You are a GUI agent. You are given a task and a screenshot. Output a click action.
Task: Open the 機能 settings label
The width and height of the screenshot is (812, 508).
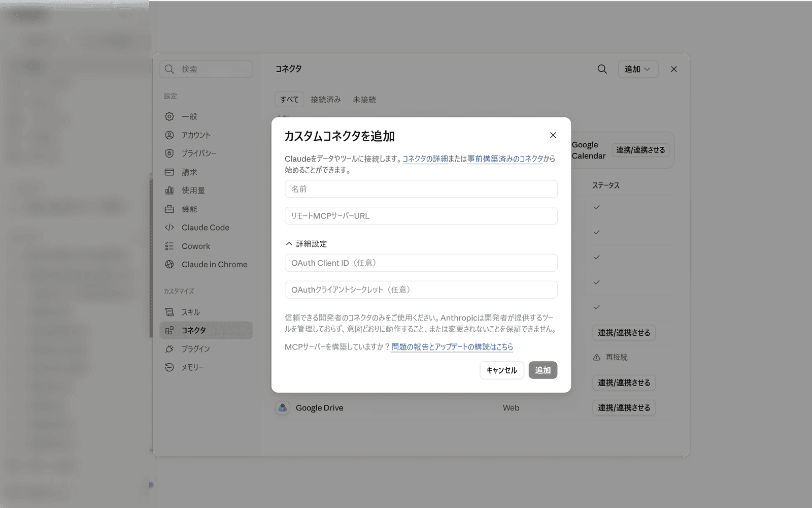click(189, 209)
